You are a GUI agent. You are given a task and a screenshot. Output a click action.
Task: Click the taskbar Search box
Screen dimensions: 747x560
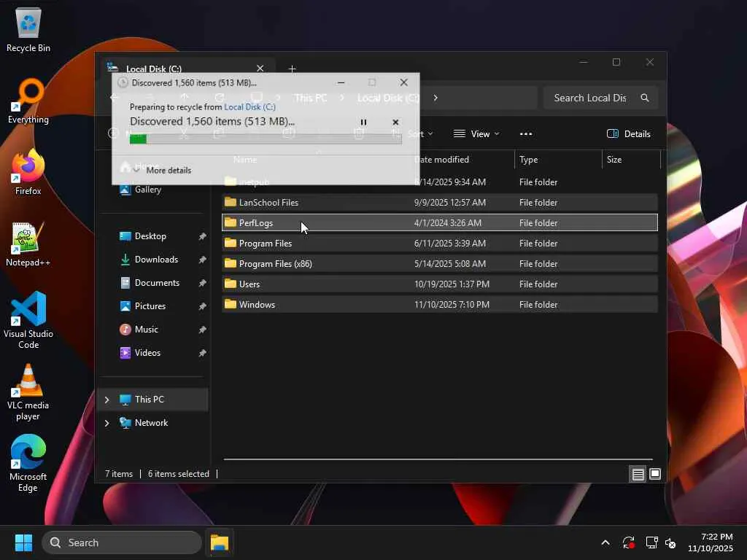tap(122, 542)
